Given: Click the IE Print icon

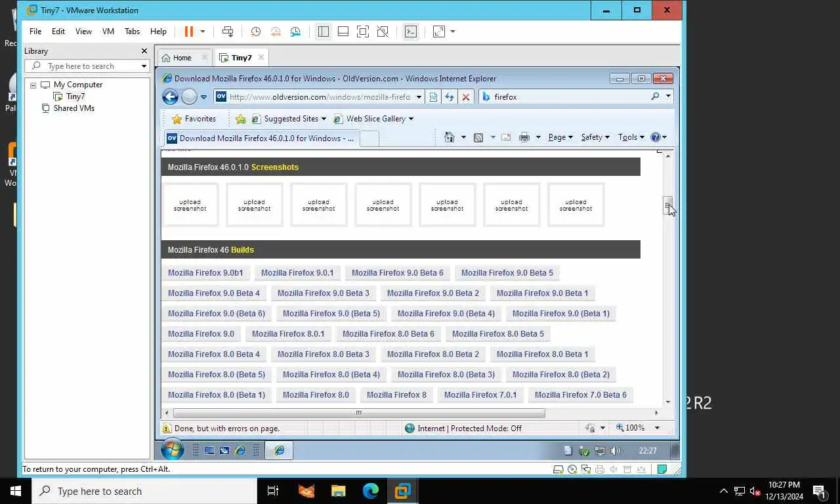Looking at the screenshot, I should [524, 137].
